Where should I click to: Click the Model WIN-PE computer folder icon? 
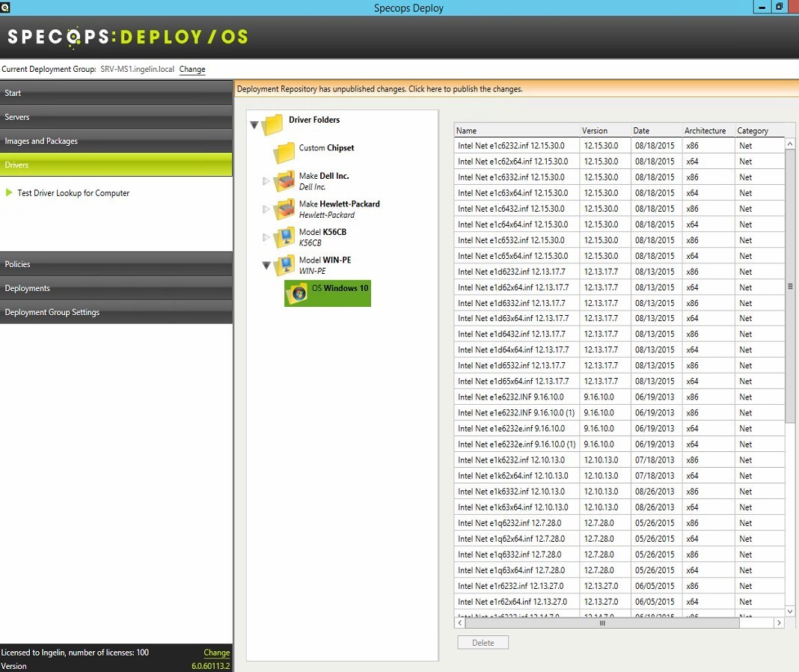click(284, 265)
